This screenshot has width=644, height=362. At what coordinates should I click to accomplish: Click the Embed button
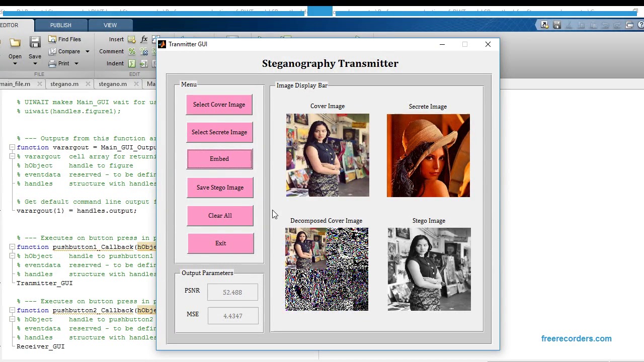(x=219, y=159)
